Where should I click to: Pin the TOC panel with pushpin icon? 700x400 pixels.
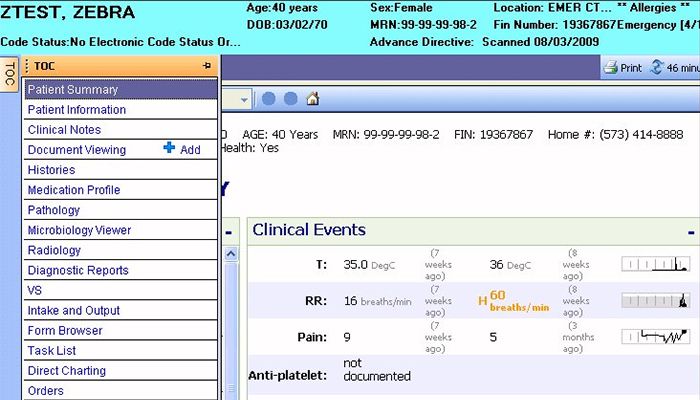[206, 66]
